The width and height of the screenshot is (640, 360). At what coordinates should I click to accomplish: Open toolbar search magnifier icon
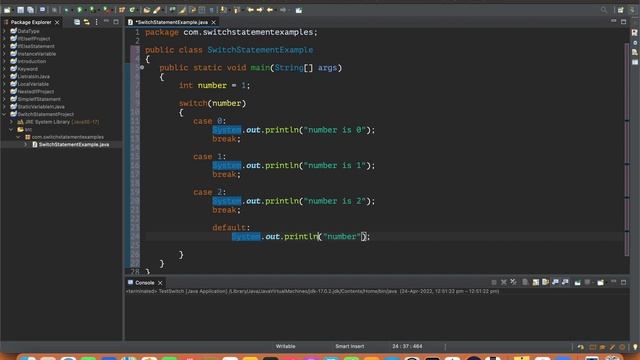tap(604, 10)
